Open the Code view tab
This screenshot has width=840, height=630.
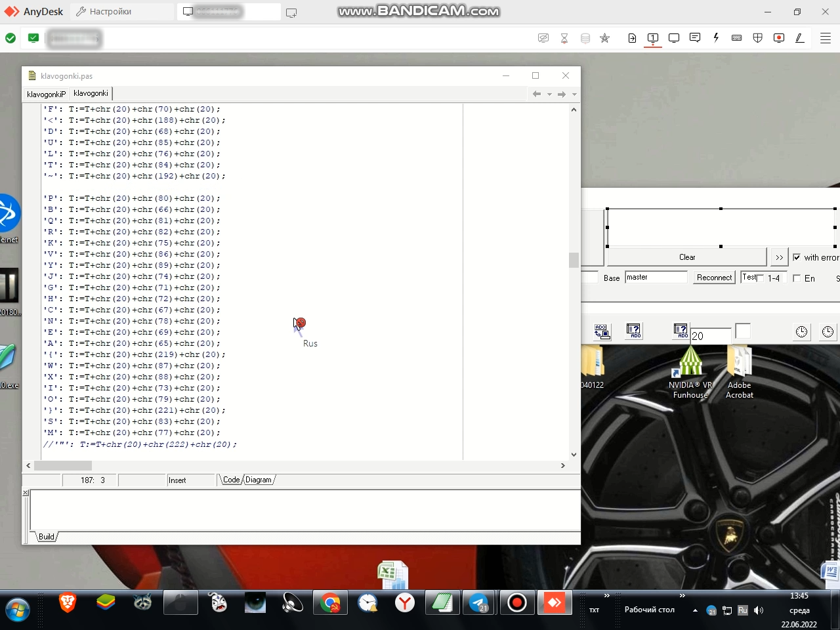(x=232, y=480)
